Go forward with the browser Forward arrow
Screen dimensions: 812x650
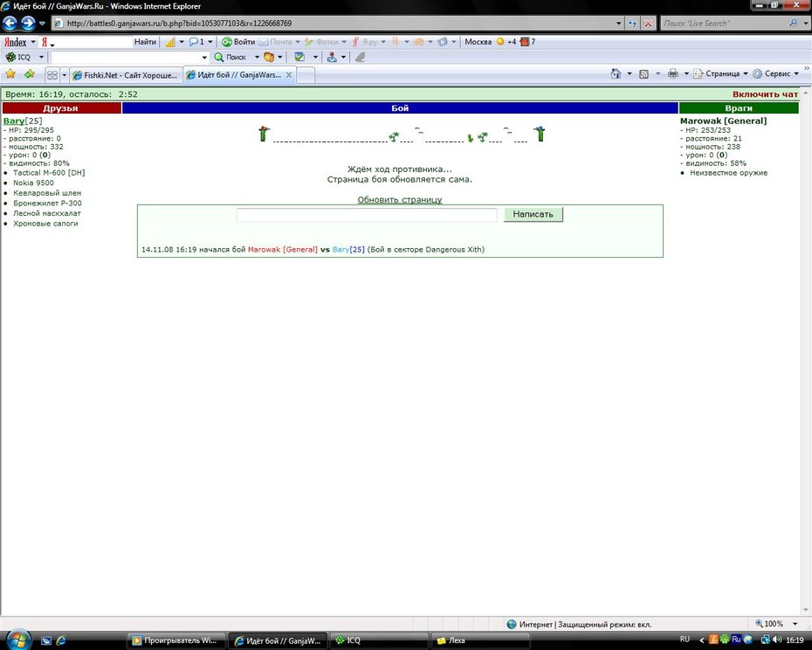pos(28,23)
